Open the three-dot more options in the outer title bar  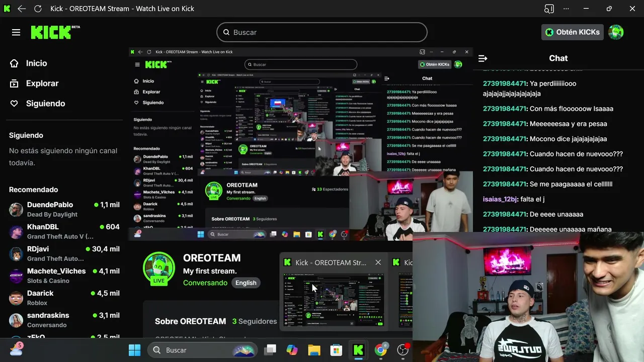click(566, 9)
